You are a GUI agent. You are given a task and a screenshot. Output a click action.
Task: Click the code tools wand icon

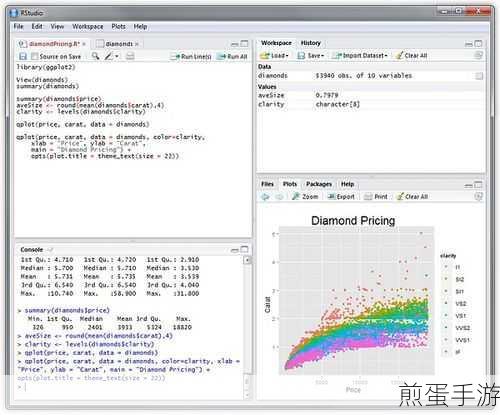pos(109,56)
